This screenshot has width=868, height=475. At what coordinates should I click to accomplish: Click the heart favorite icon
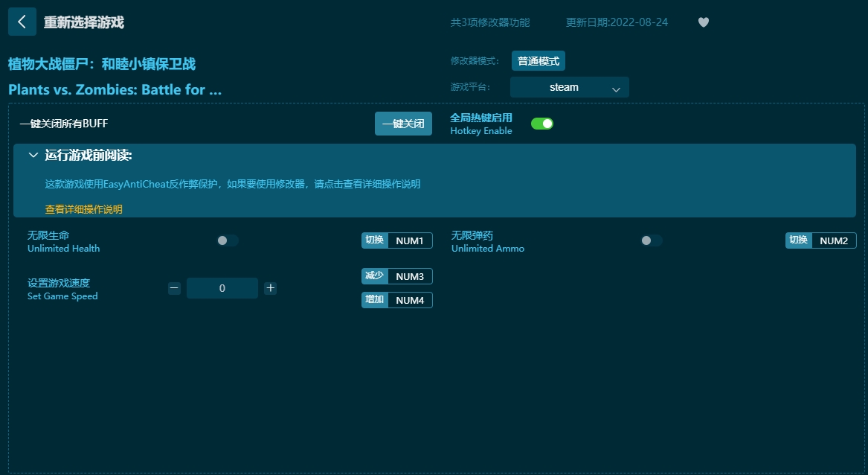pos(703,22)
